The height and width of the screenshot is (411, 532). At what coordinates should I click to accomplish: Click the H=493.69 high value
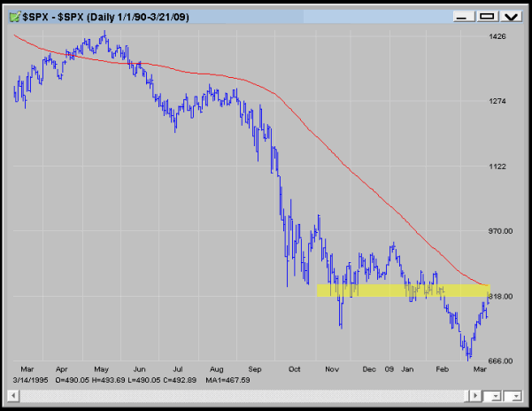pos(108,380)
